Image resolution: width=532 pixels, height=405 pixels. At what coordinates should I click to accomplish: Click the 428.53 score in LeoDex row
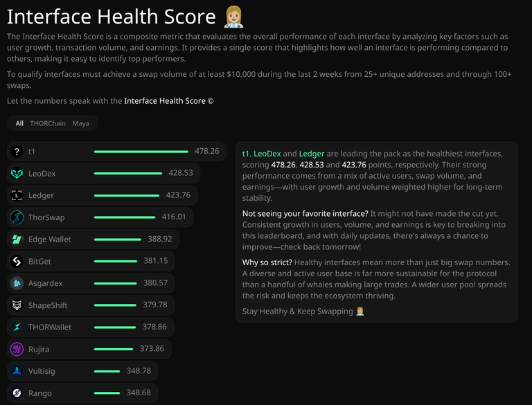pyautogui.click(x=181, y=172)
